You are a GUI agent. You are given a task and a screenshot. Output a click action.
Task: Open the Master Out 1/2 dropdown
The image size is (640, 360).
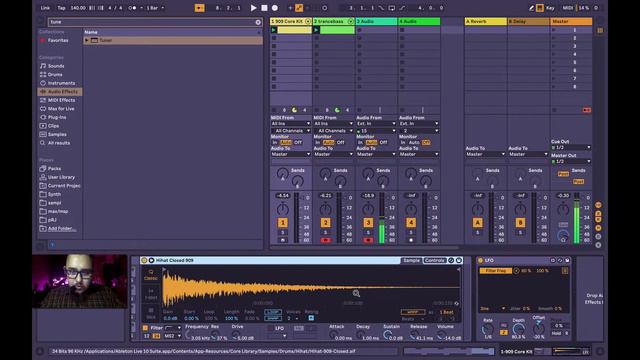tap(571, 161)
